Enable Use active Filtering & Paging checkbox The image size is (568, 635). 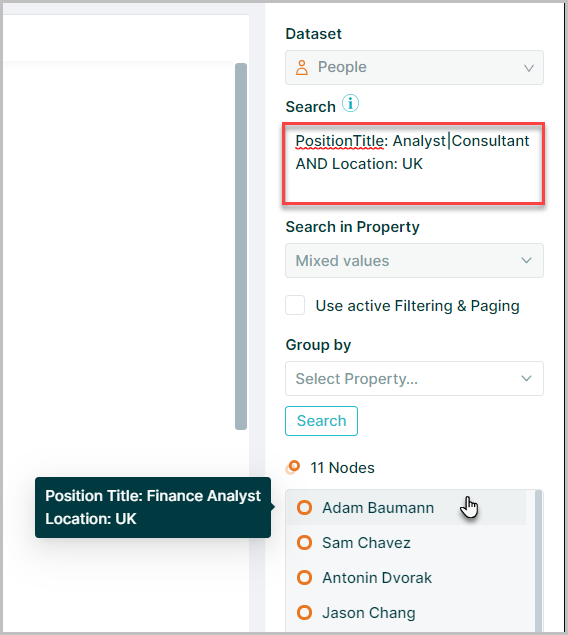coord(295,305)
